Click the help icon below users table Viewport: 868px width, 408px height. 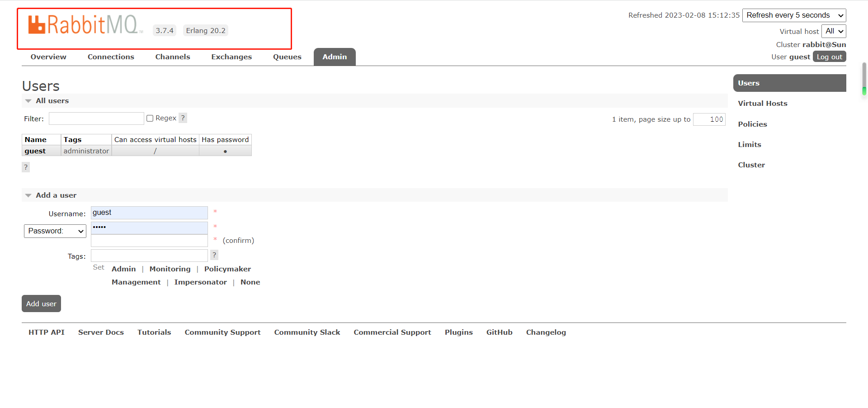click(26, 167)
